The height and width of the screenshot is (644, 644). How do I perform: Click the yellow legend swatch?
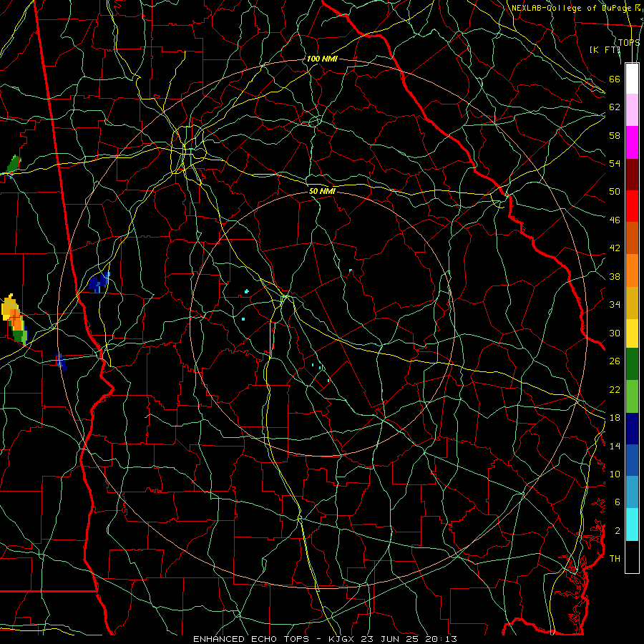pyautogui.click(x=632, y=333)
